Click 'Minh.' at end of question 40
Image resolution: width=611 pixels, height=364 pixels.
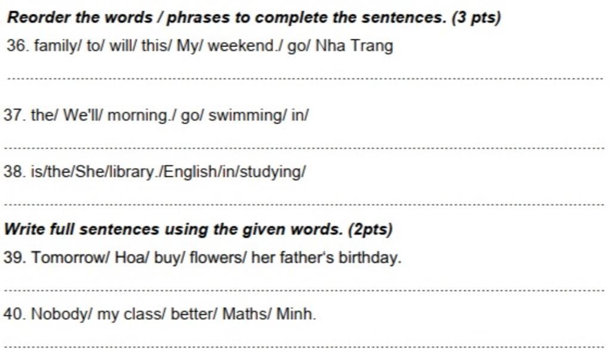click(296, 314)
